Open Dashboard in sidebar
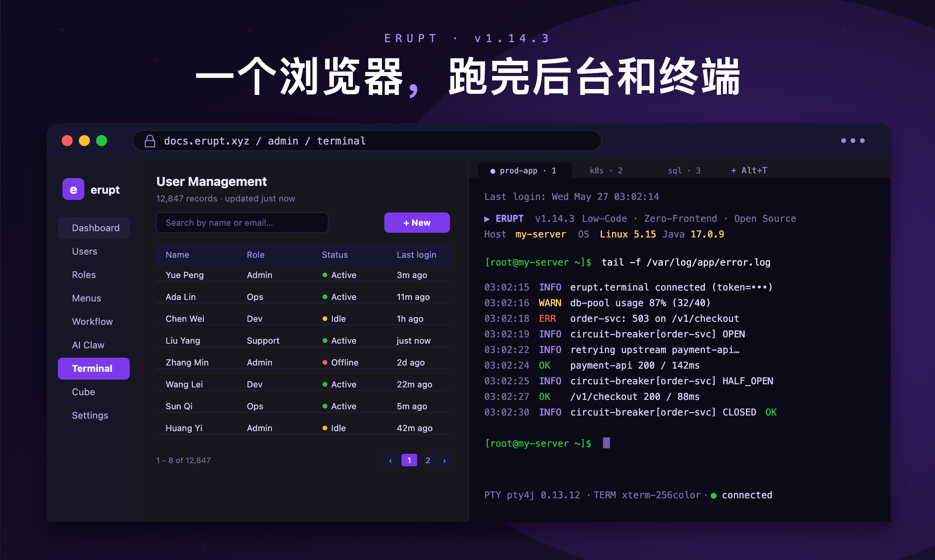The width and height of the screenshot is (935, 560). coord(94,228)
